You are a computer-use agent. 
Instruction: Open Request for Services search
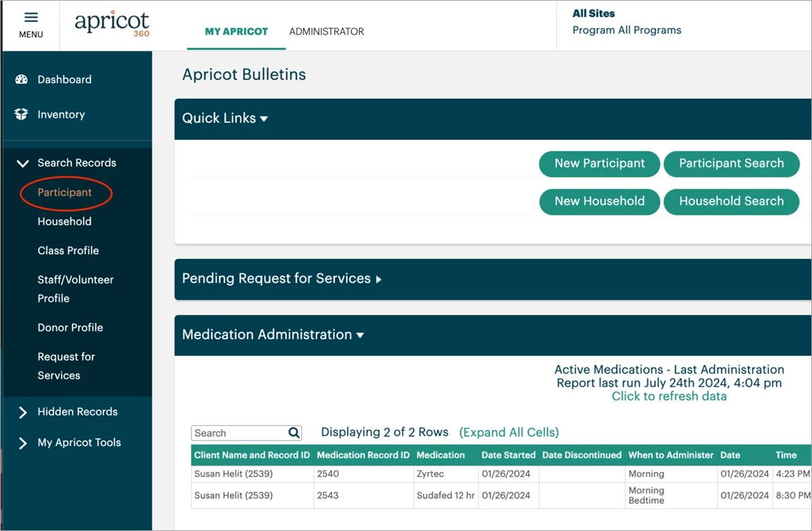66,366
